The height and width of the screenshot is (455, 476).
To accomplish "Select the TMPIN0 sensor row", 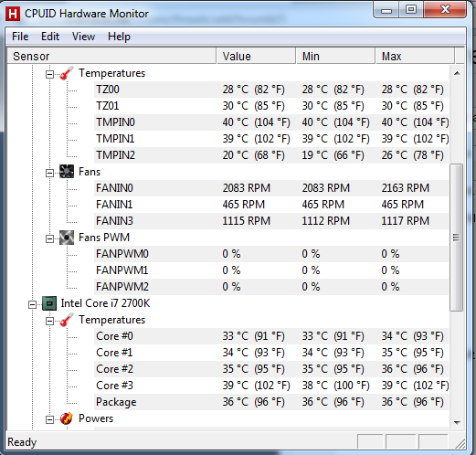I will pos(271,122).
